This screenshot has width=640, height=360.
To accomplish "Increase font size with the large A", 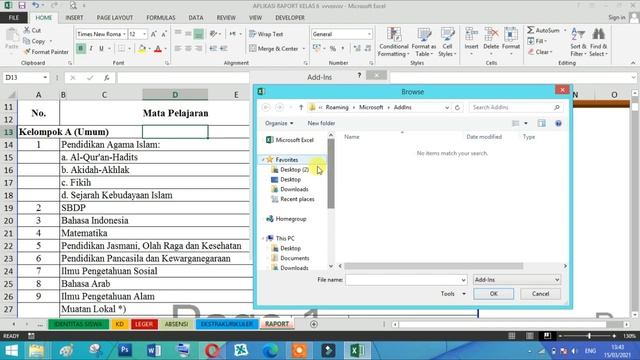I will coord(153,34).
